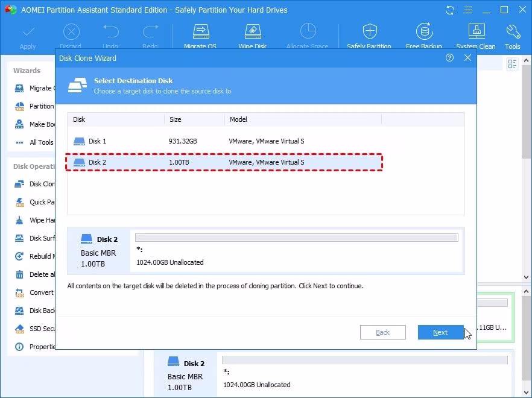The height and width of the screenshot is (398, 532).
Task: Select the Partition wizard in sidebar
Action: [34, 106]
